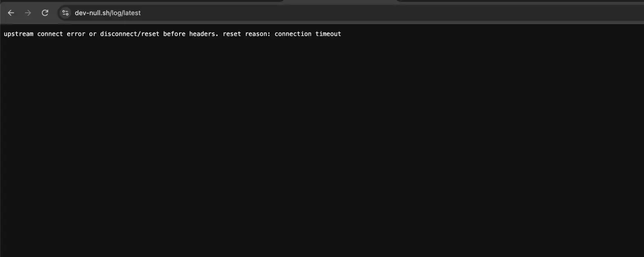Click the word 'headers.' in the message
Image resolution: width=644 pixels, height=257 pixels.
204,34
